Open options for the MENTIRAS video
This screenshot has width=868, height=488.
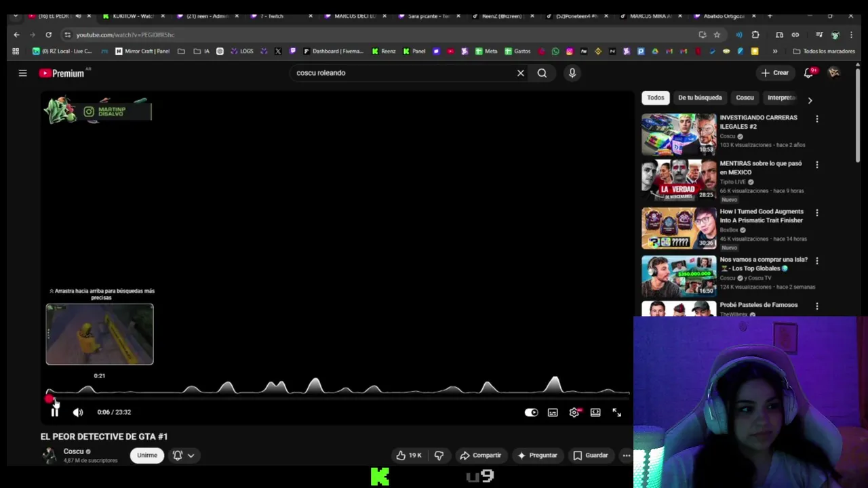point(817,165)
